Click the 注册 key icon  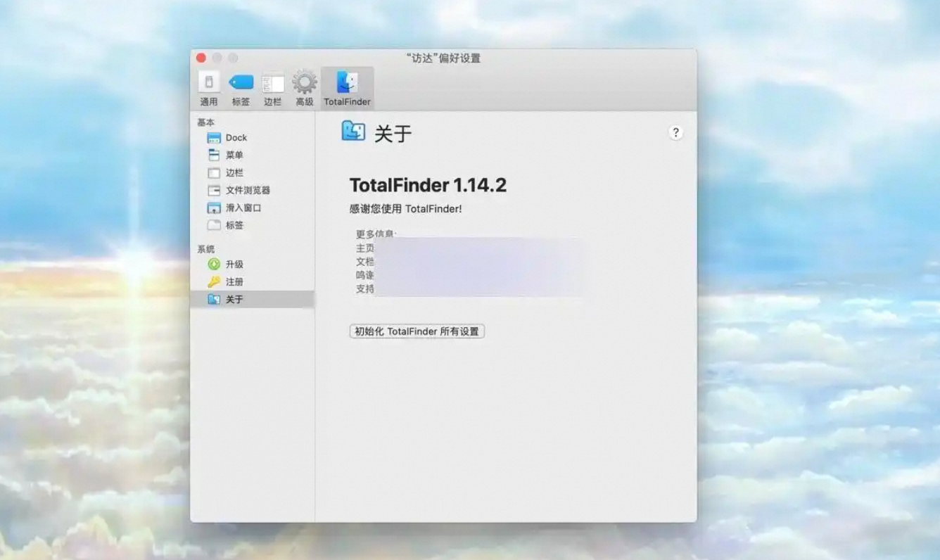214,282
